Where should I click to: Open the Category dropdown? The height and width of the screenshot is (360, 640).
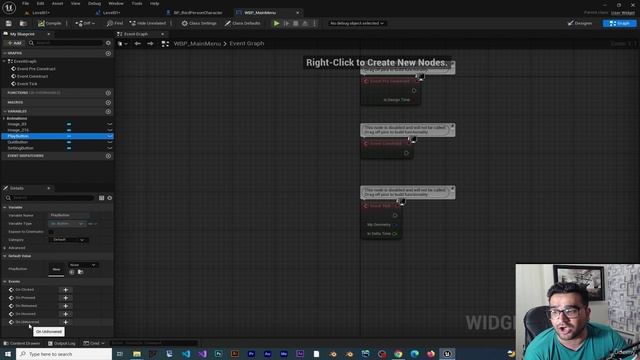click(69, 240)
